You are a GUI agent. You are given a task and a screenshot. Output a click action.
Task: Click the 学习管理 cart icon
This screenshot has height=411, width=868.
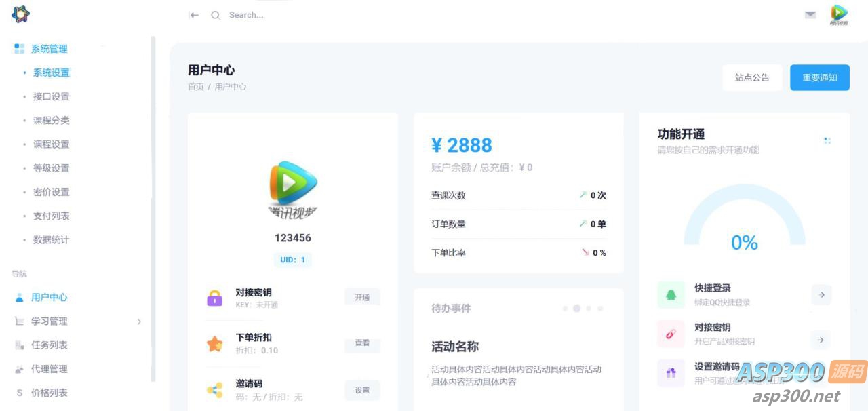pos(20,321)
